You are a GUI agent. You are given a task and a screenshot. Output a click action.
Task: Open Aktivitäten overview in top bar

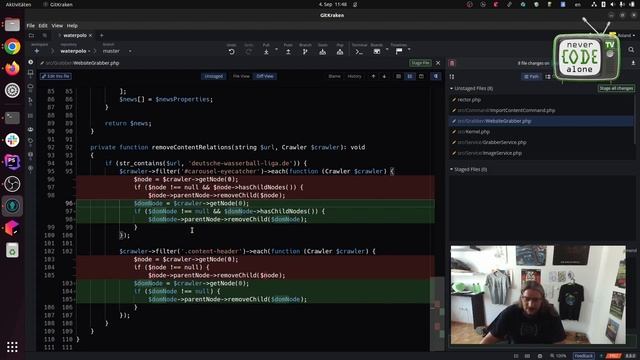click(x=18, y=4)
